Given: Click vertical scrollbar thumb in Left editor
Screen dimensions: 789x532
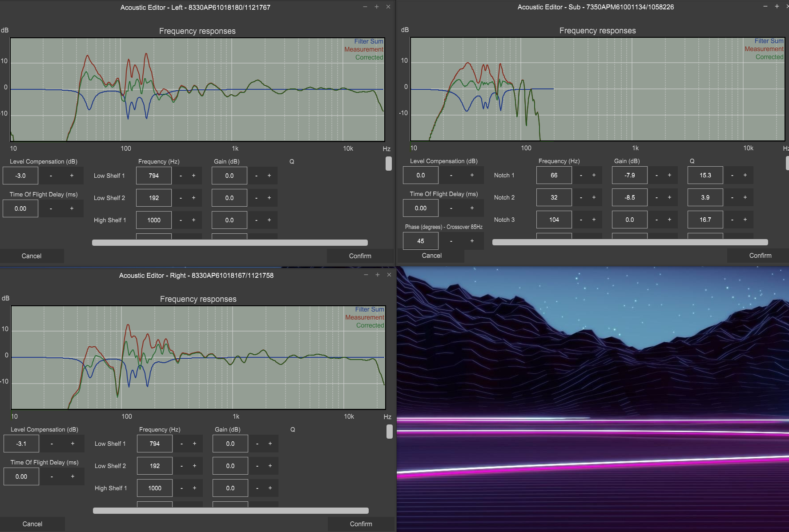Looking at the screenshot, I should point(388,163).
